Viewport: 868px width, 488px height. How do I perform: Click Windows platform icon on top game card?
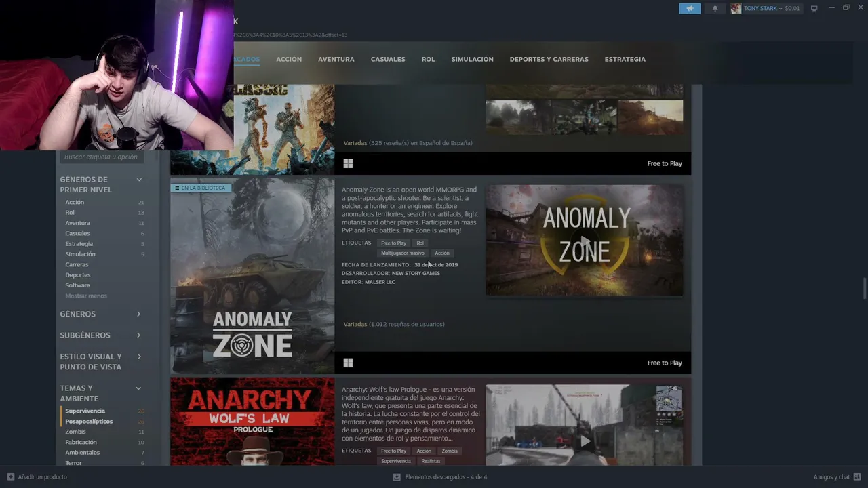348,163
